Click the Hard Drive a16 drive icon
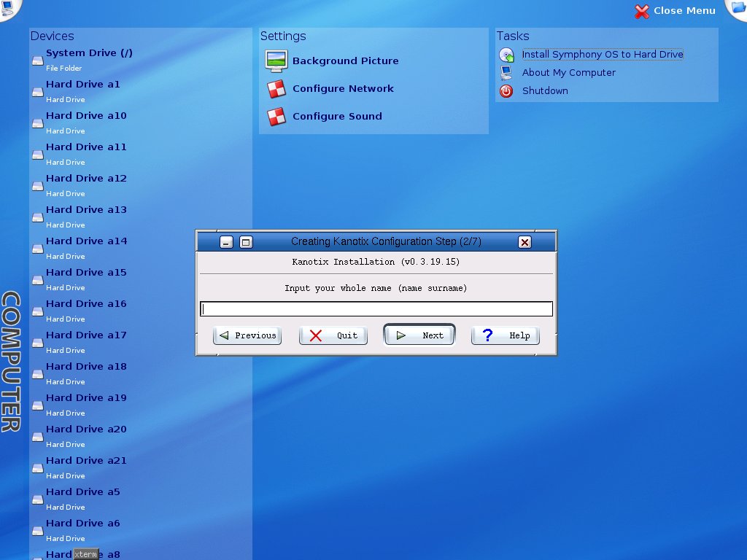The height and width of the screenshot is (560, 747). click(x=38, y=311)
